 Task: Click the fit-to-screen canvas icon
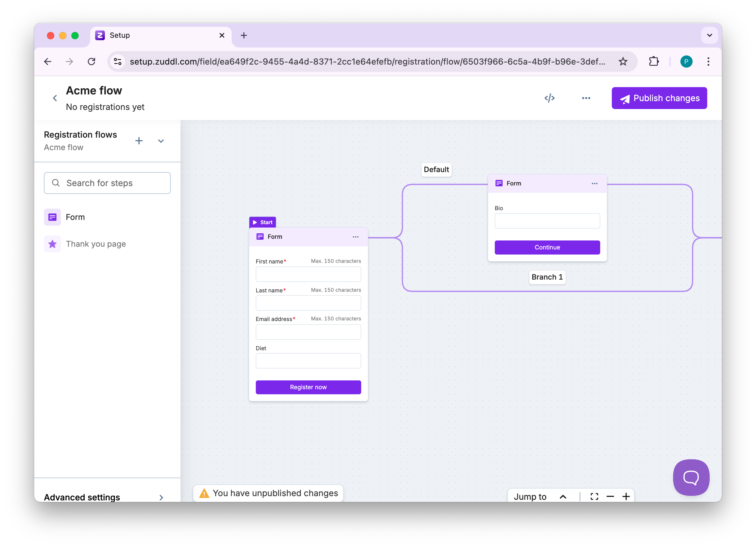[x=594, y=496]
